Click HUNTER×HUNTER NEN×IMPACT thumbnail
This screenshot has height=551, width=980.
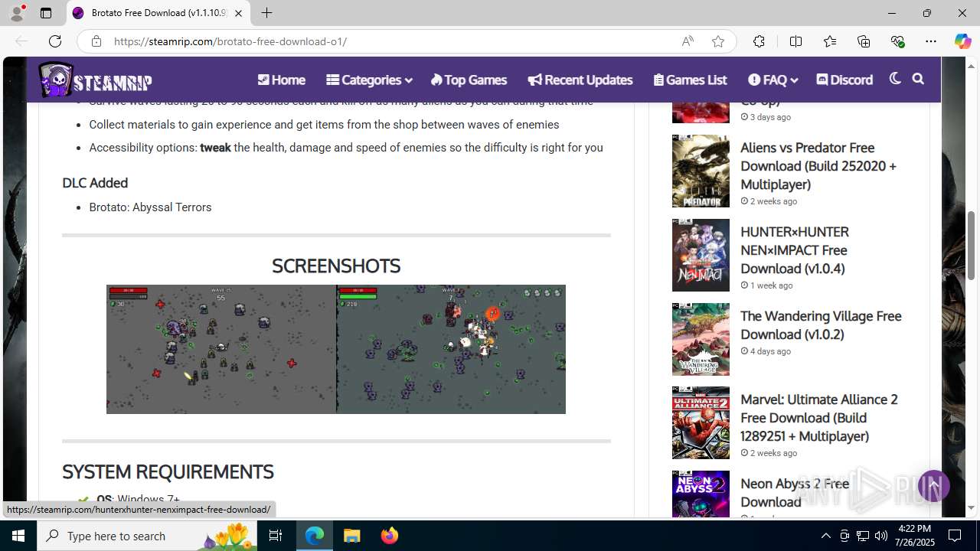(701, 256)
